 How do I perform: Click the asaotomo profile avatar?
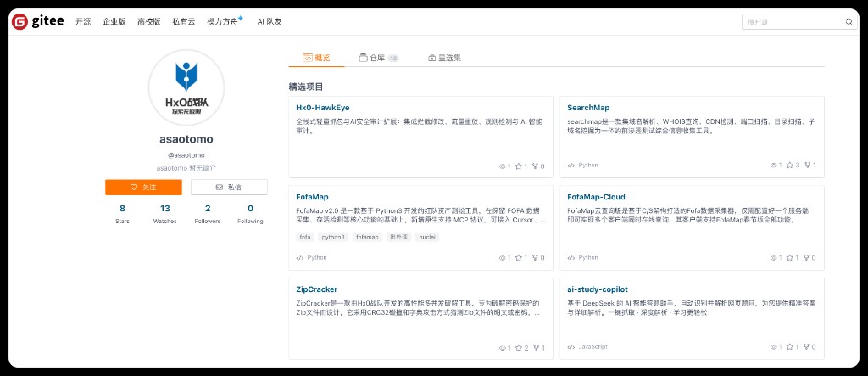pos(186,87)
